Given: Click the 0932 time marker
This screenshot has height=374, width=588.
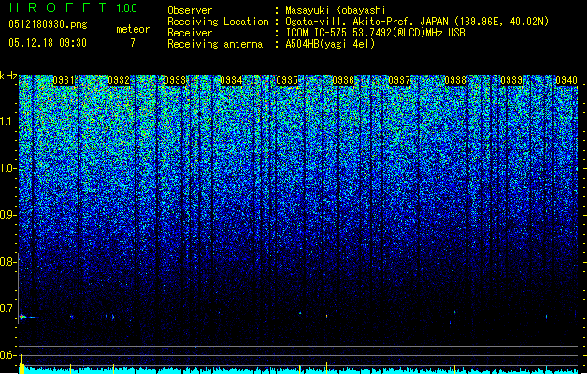Looking at the screenshot, I should pyautogui.click(x=119, y=80).
